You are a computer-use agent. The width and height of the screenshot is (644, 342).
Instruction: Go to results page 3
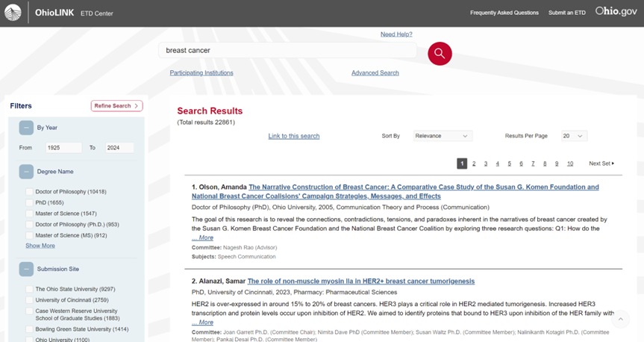(486, 164)
